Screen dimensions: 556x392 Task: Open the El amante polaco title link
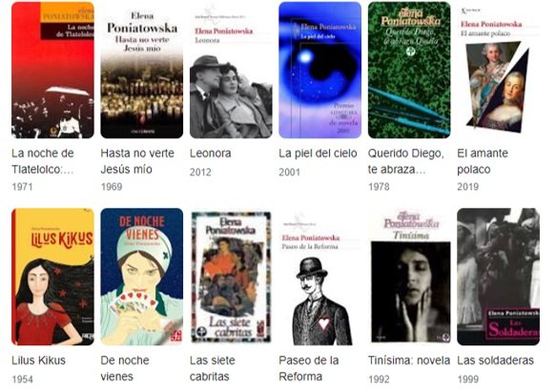pos(483,161)
